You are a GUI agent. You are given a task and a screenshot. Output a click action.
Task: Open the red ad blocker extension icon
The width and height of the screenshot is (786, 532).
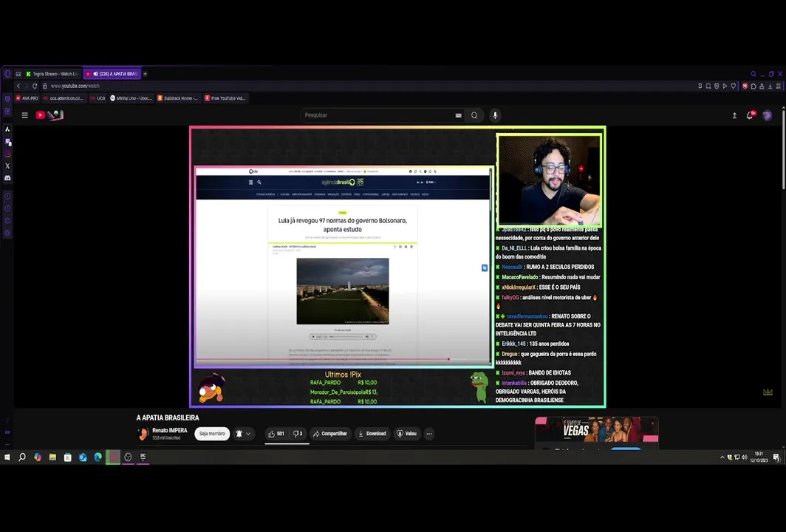tap(745, 86)
